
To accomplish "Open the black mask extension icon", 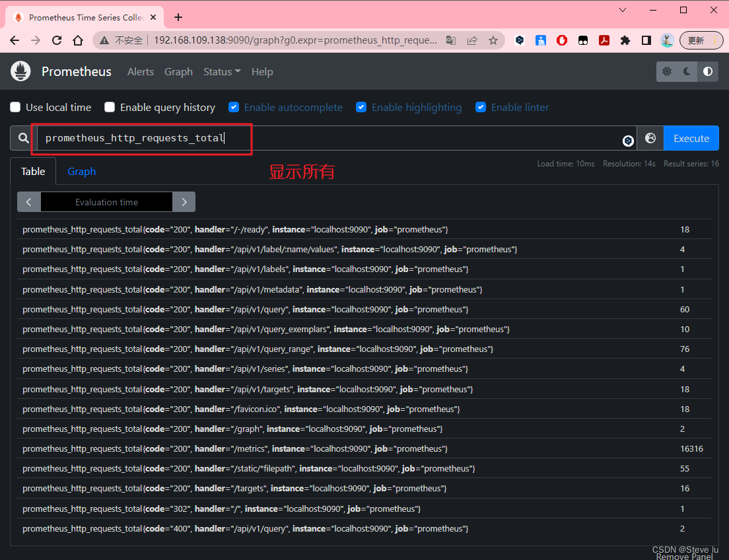I will [583, 40].
